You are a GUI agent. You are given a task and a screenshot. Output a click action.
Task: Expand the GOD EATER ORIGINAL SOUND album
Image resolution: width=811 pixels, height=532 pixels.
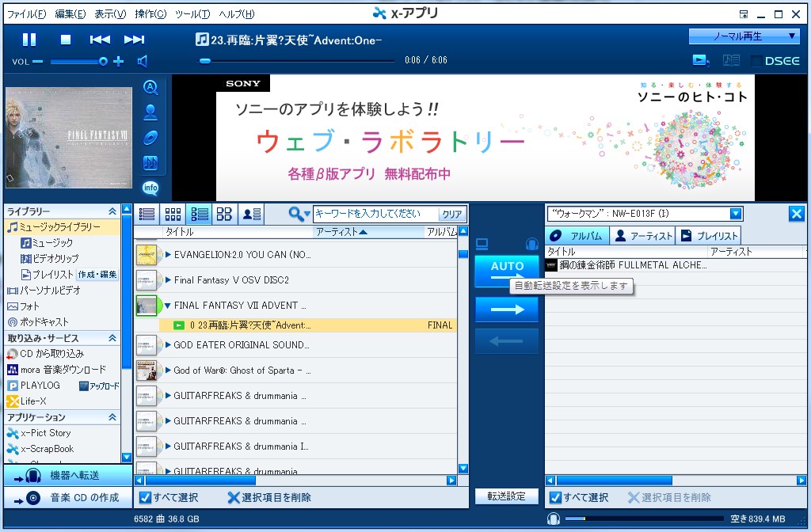pos(168,345)
